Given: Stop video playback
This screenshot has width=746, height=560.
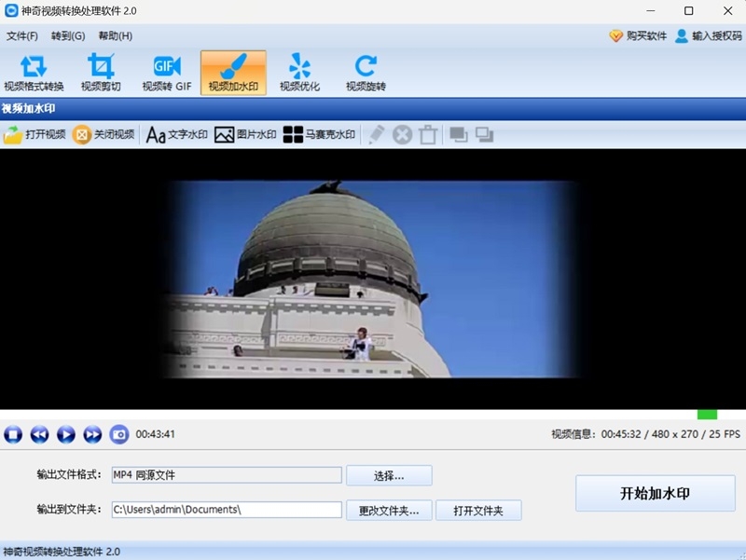Looking at the screenshot, I should (x=13, y=434).
